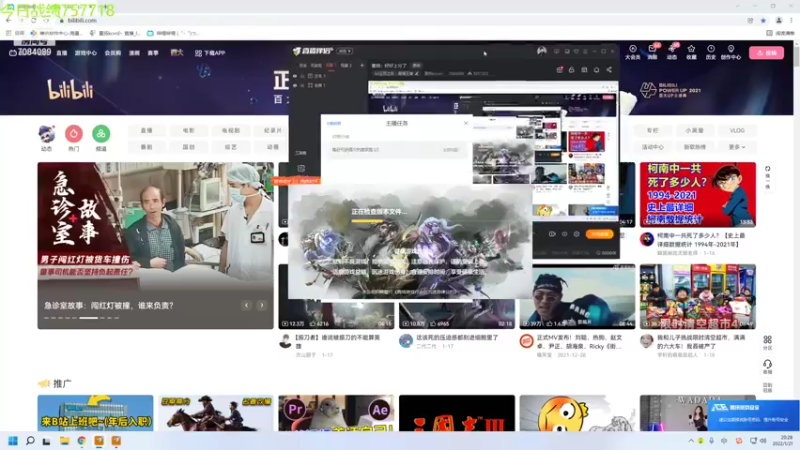Click 漫画 in bilibili top navigation

(x=134, y=53)
